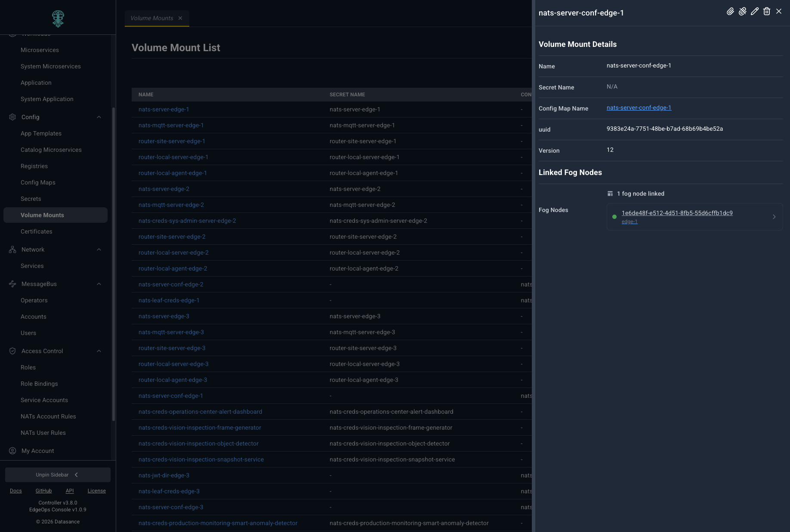Open Roles under Access Control
This screenshot has width=790, height=532.
click(28, 367)
